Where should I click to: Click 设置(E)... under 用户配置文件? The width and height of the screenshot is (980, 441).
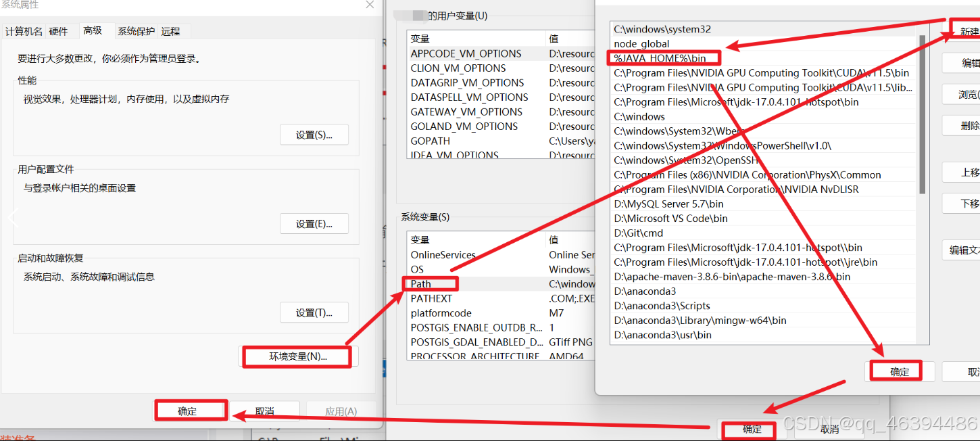pyautogui.click(x=314, y=223)
